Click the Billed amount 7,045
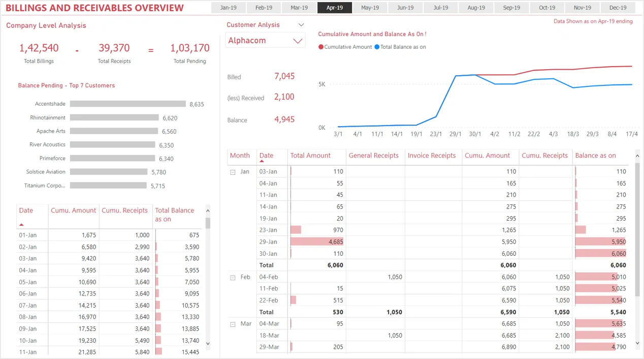Image resolution: width=644 pixels, height=359 pixels. [x=284, y=76]
